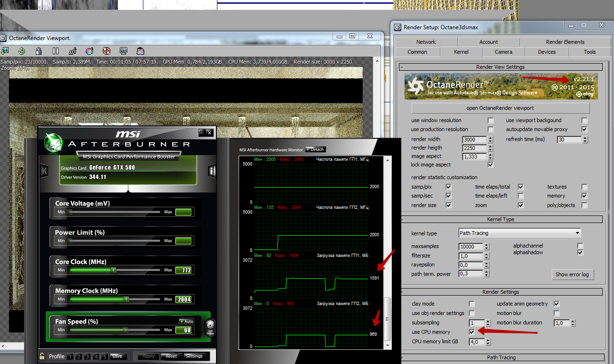This screenshot has width=614, height=364.
Task: Enable use window resolution checkbox
Action: coord(491,121)
